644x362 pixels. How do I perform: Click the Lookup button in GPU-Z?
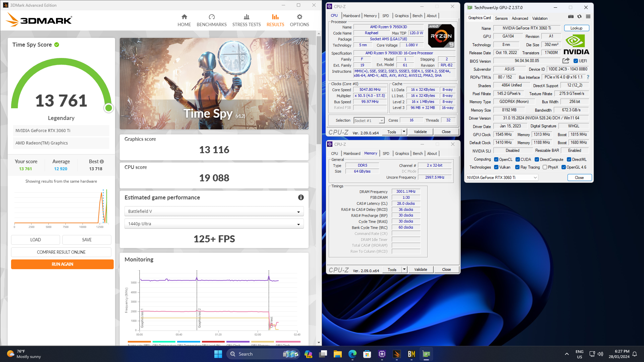[x=576, y=28]
